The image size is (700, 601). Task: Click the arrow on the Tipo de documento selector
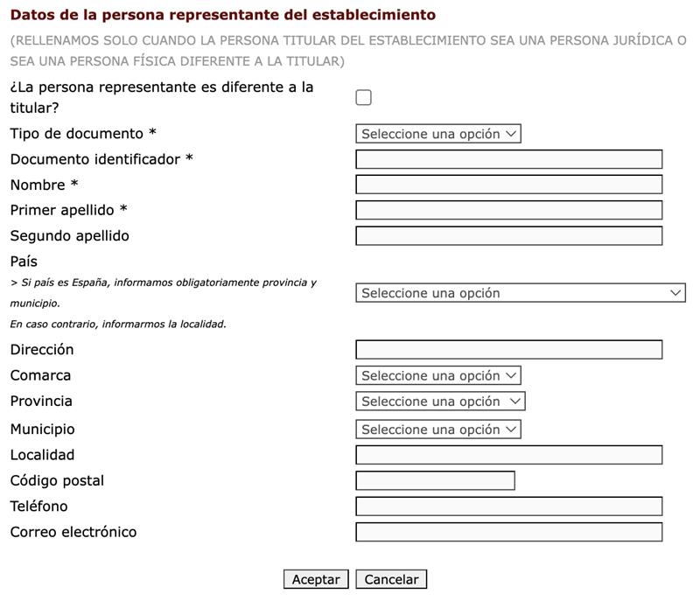(x=513, y=134)
